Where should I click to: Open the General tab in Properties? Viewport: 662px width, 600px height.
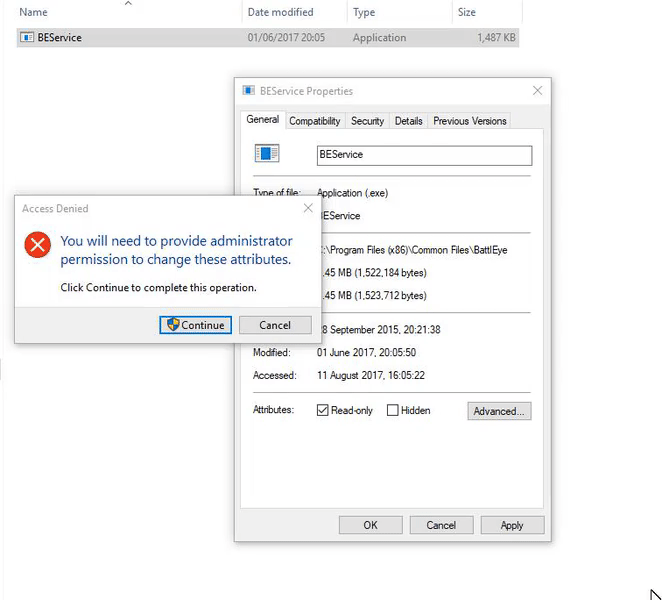[x=263, y=119]
